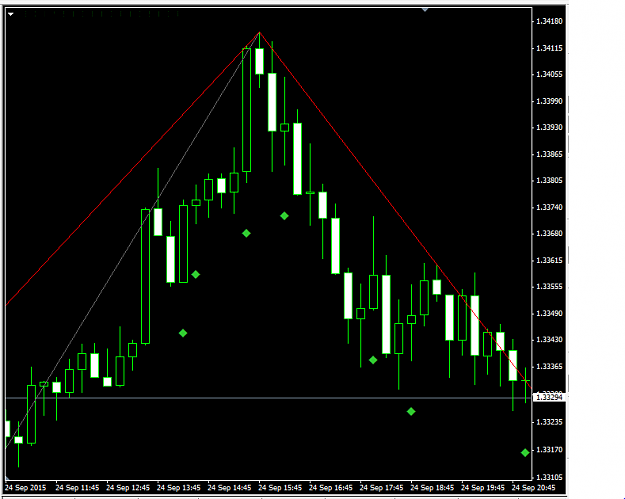The width and height of the screenshot is (625, 499).
Task: Click the 24 Sep 11:45 time label
Action: click(77, 488)
